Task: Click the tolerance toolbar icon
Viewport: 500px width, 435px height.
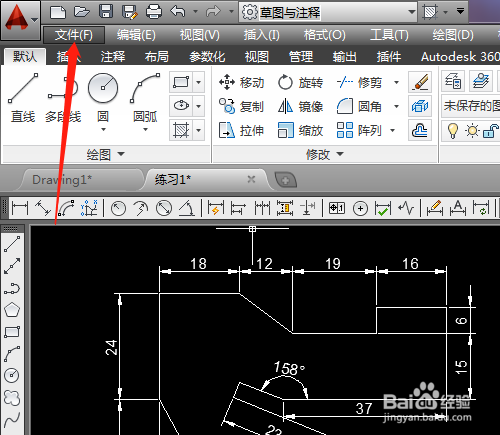Action: [x=337, y=208]
